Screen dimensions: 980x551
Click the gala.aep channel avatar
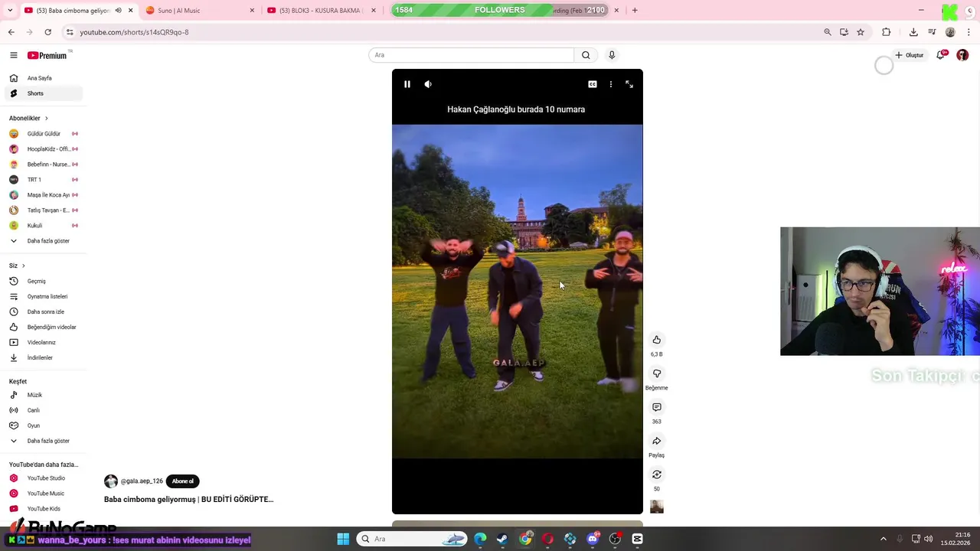(111, 481)
